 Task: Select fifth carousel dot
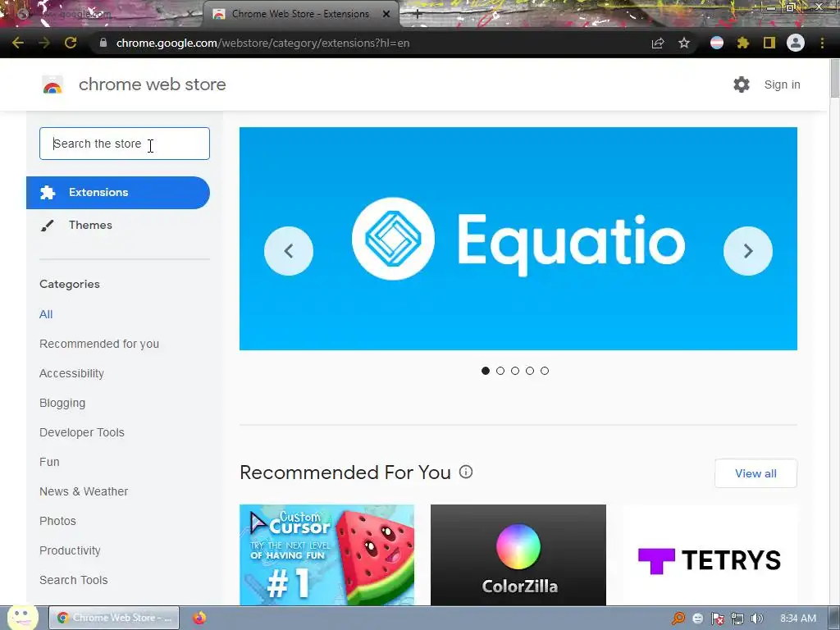pyautogui.click(x=545, y=371)
